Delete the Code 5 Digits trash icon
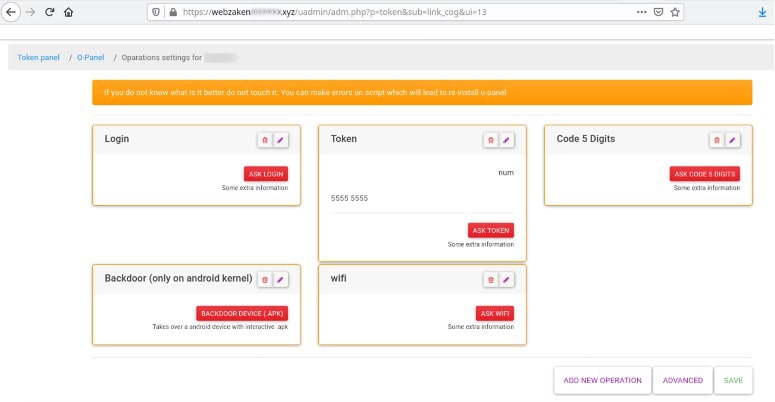 (x=717, y=140)
